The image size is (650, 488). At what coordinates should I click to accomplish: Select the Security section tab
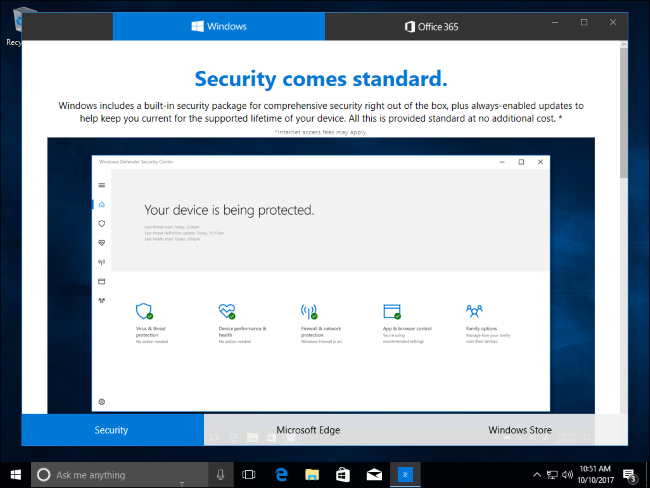(112, 430)
